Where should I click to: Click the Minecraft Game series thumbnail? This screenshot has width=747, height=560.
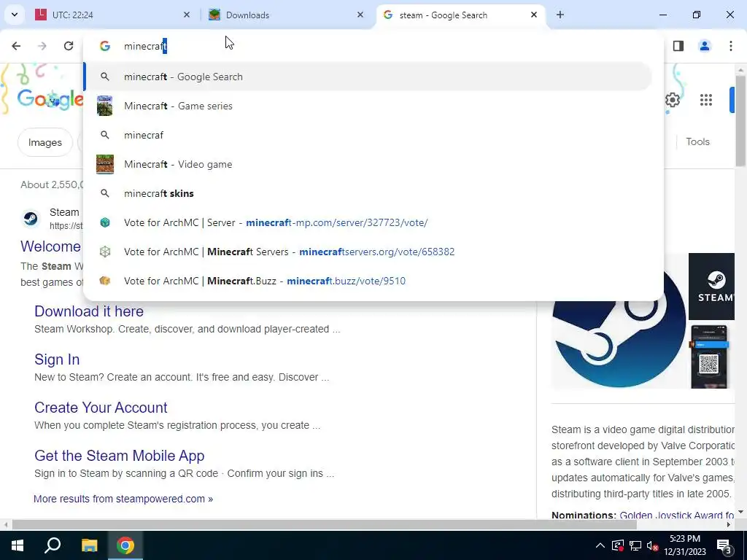[105, 106]
